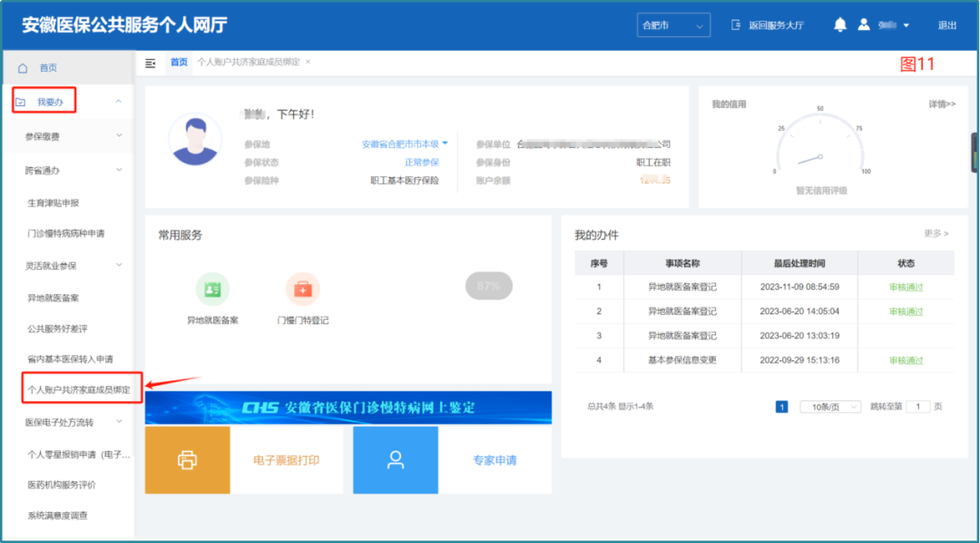Open the 10条/页 page size dropdown
Screen dimensions: 980x543
tap(830, 407)
